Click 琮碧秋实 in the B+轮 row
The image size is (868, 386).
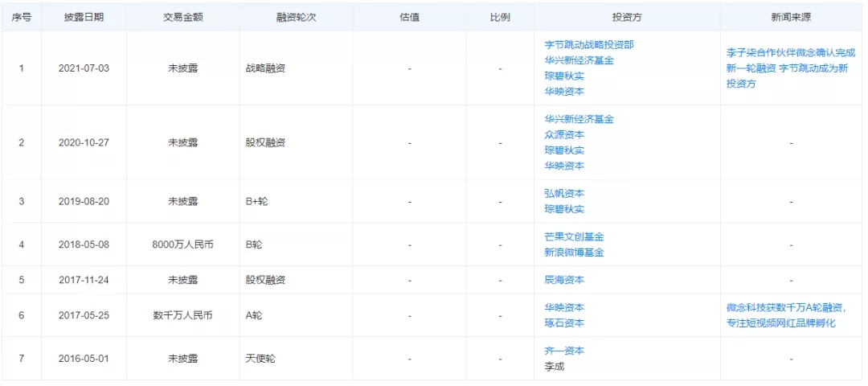pos(564,209)
